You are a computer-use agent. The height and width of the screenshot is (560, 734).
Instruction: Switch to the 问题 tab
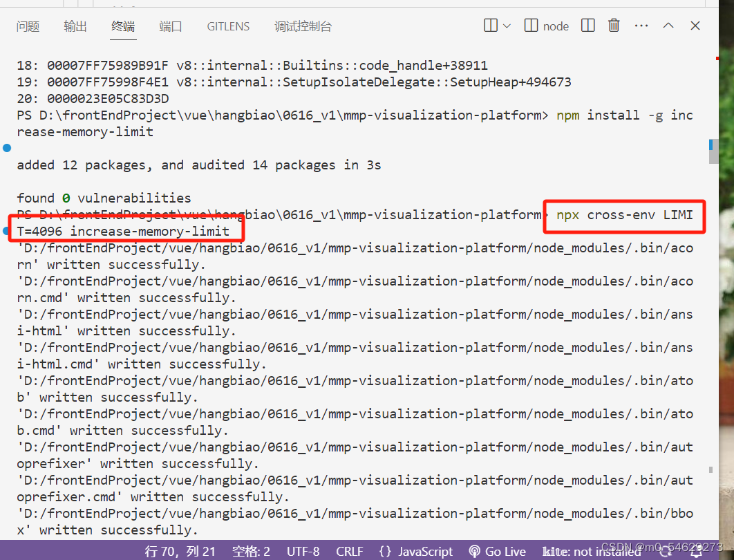coord(26,26)
